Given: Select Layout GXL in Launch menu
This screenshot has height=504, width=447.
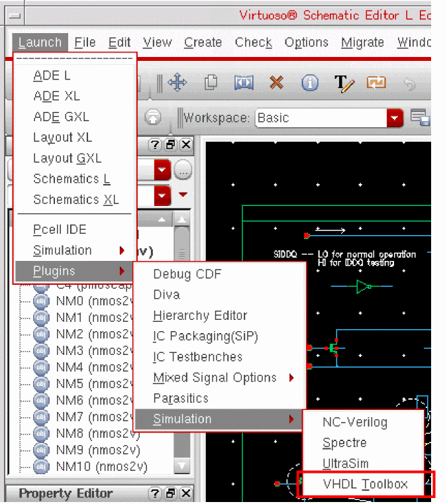Looking at the screenshot, I should coord(75,158).
